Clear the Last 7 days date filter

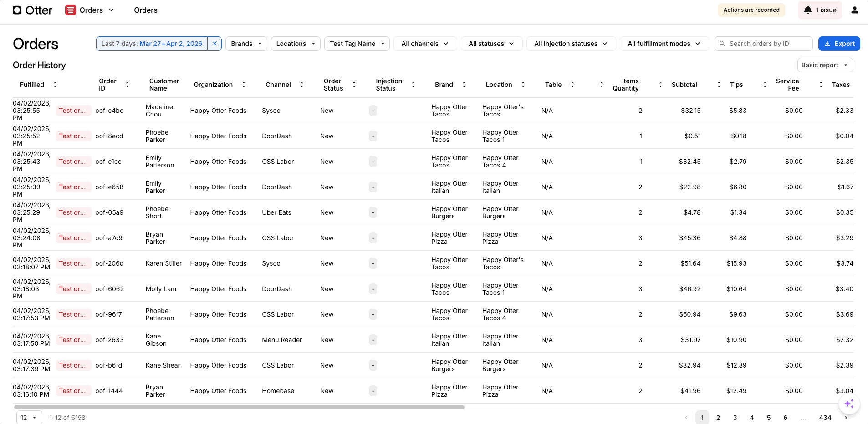(x=214, y=43)
